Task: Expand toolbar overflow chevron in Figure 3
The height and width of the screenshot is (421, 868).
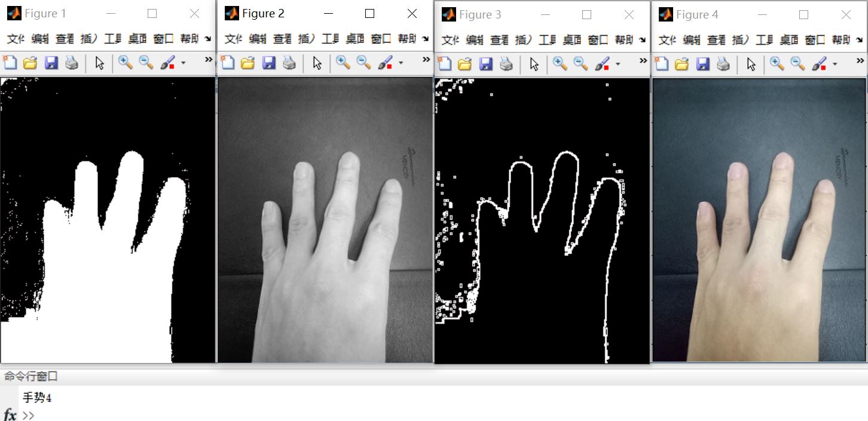Action: tap(643, 61)
